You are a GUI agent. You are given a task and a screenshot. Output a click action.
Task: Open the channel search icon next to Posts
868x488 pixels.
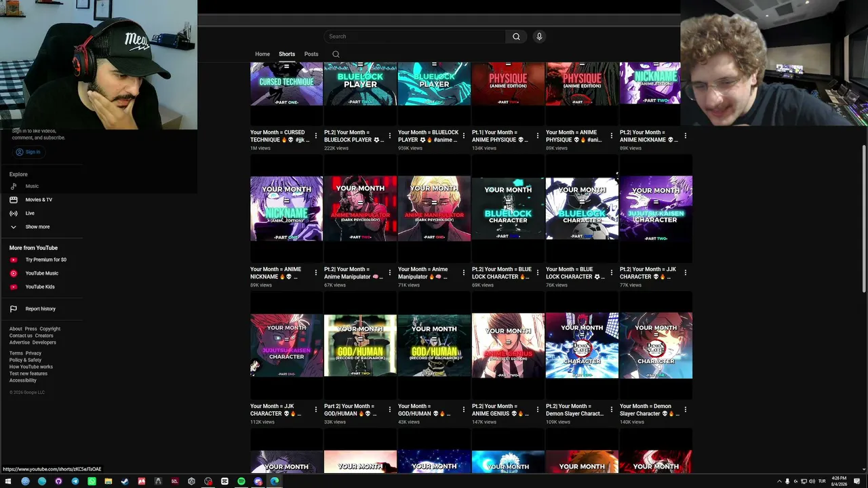coord(336,54)
